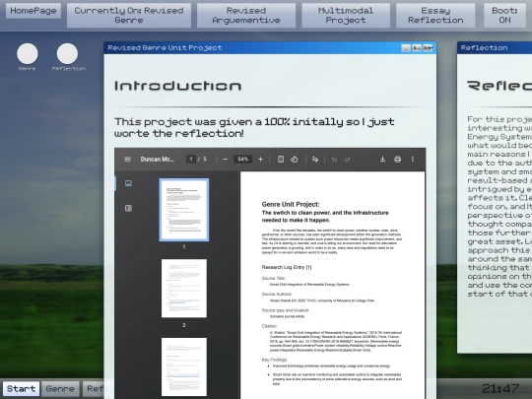Open the PDF sidebar menu hamburger icon

[x=127, y=160]
